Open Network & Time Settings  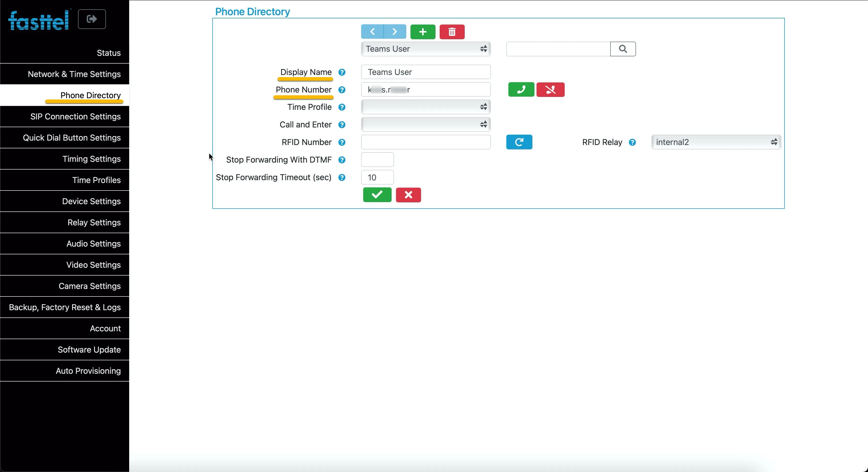pyautogui.click(x=65, y=74)
